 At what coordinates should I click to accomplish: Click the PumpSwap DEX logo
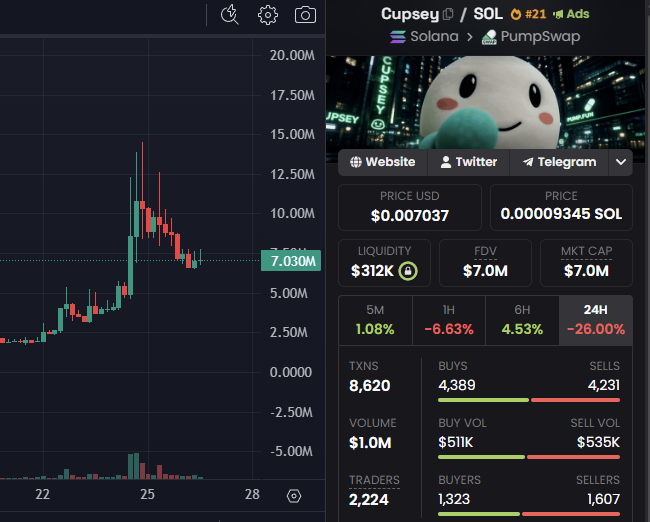(x=490, y=37)
